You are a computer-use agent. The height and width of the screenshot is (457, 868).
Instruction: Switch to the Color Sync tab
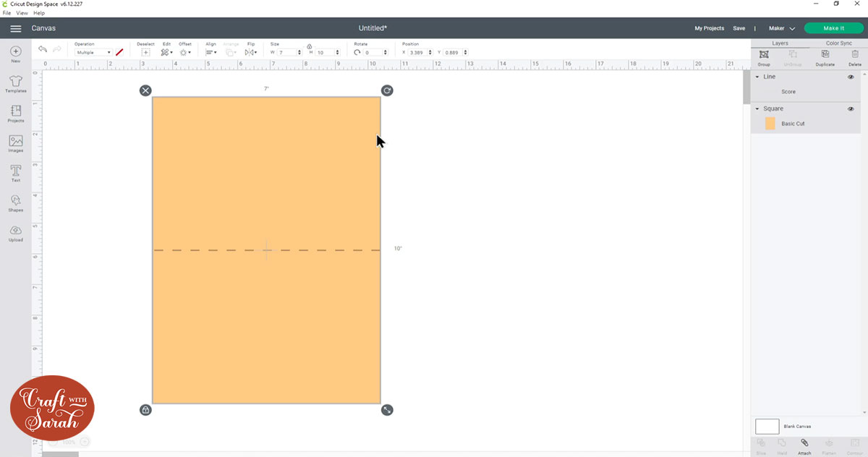pos(838,43)
